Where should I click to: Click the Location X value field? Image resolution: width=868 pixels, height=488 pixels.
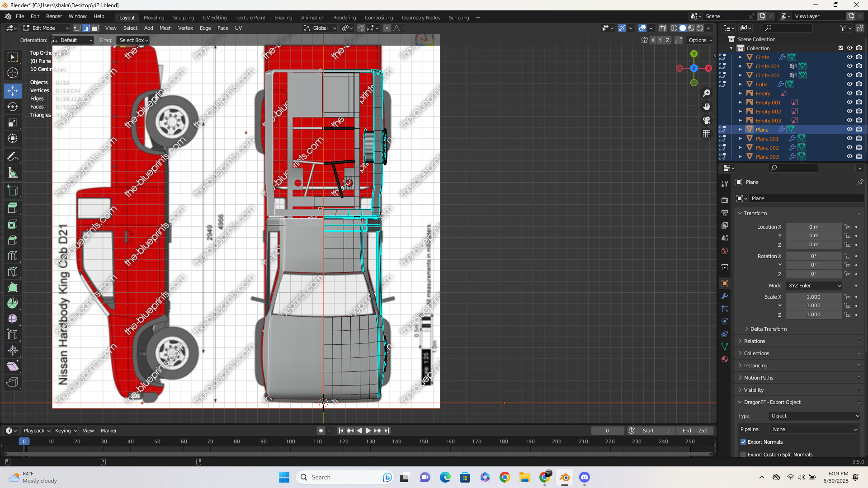[x=813, y=227]
